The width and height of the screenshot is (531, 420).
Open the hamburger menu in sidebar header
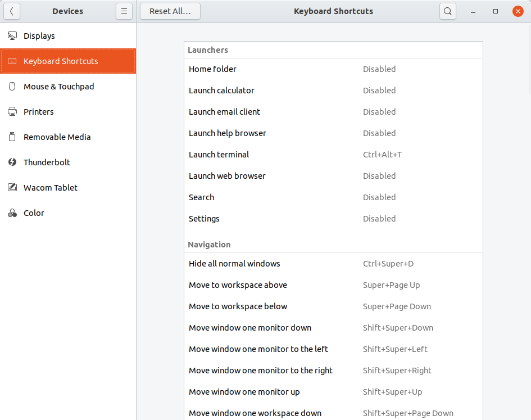coord(124,11)
